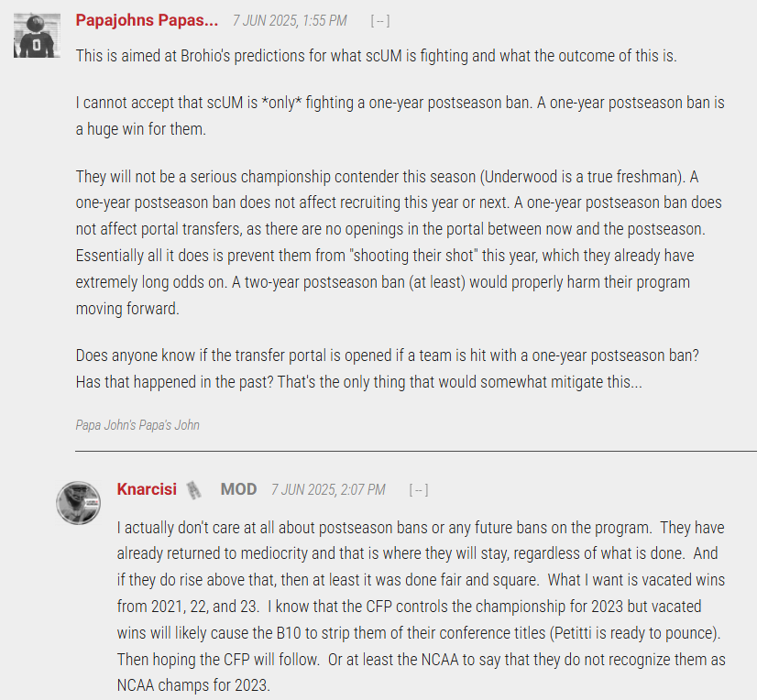757x700 pixels.
Task: Collapse Knarcisi's reply with [–] toggle
Action: [x=419, y=490]
